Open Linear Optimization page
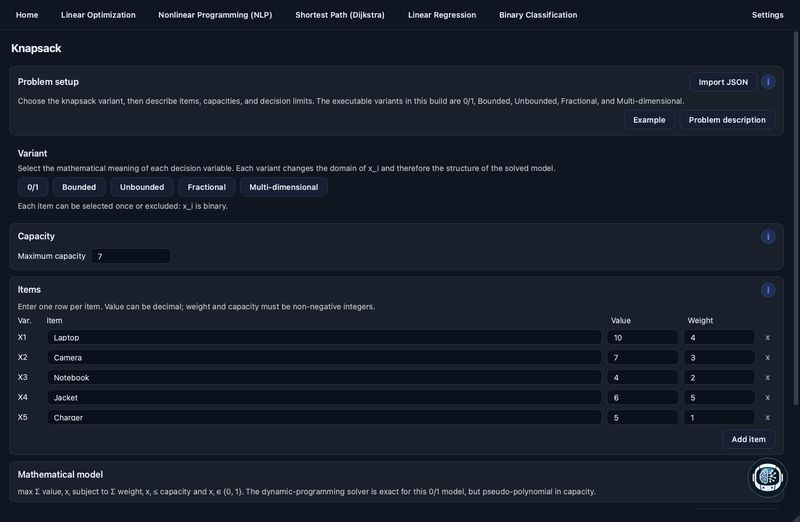This screenshot has width=800, height=522. tap(98, 15)
